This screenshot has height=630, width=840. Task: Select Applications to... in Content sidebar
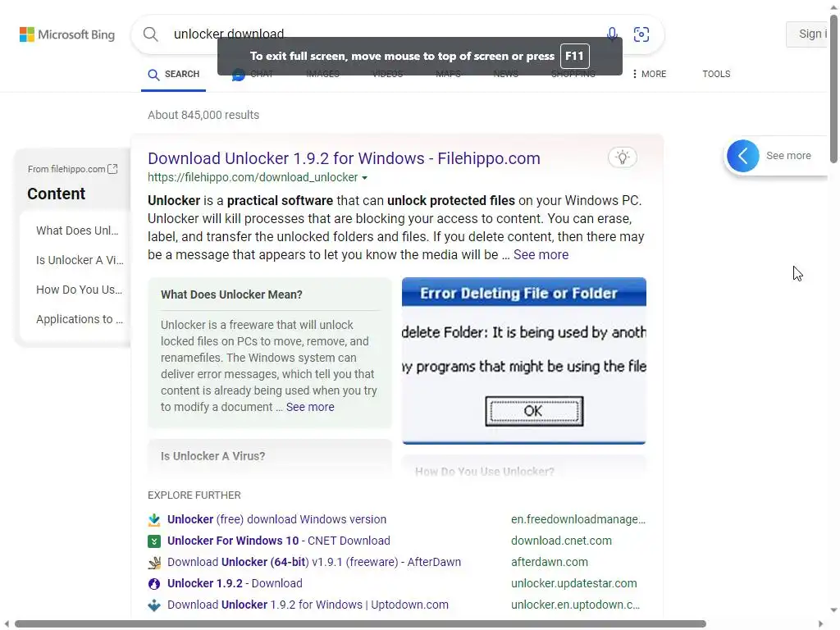(80, 319)
